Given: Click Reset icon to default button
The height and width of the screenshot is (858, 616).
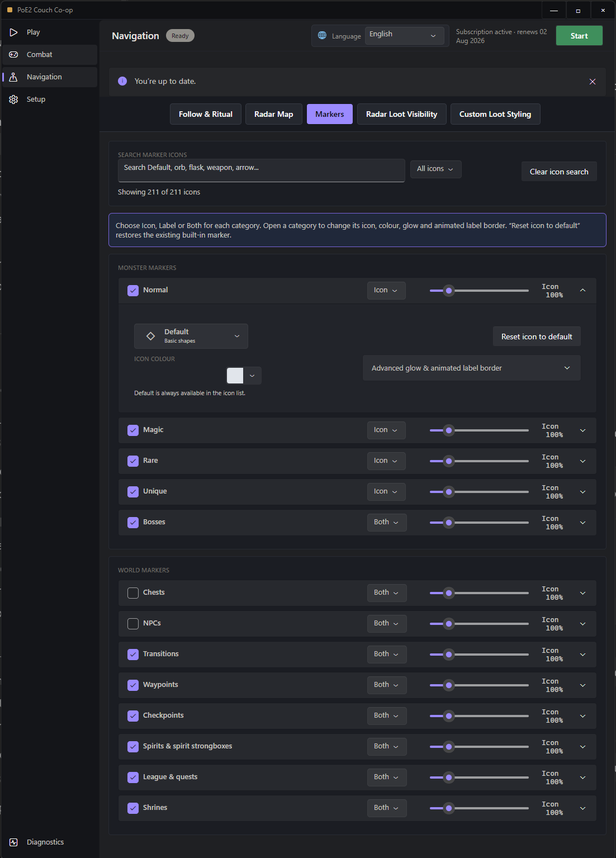Looking at the screenshot, I should pyautogui.click(x=537, y=336).
